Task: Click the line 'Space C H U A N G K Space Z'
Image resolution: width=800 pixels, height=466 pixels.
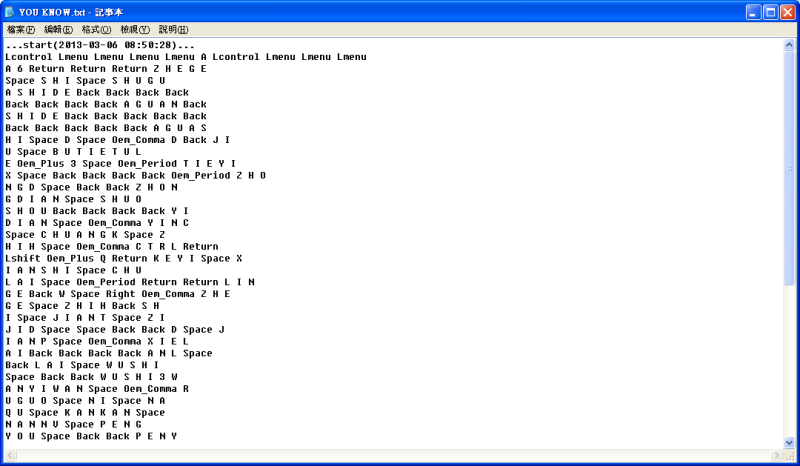Action: tap(85, 235)
